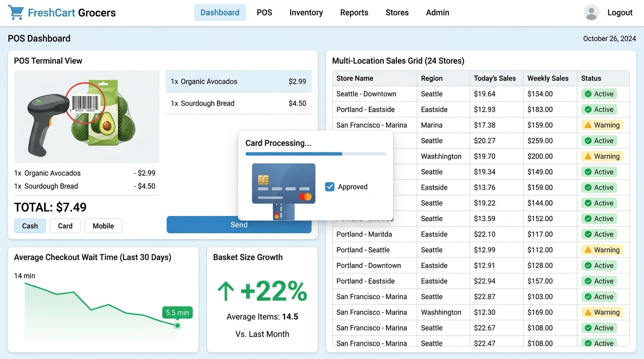
Task: Select the highlighted Organic Avocados line item
Action: pos(239,81)
